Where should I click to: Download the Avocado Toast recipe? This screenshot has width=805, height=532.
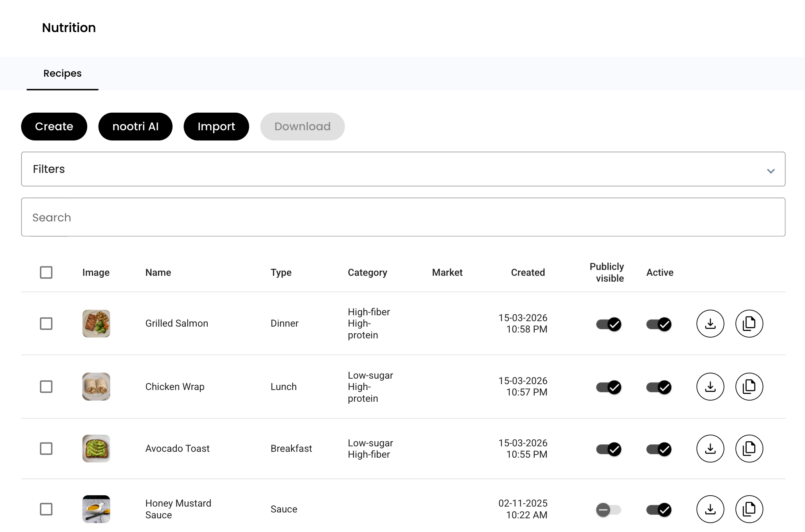tap(710, 448)
